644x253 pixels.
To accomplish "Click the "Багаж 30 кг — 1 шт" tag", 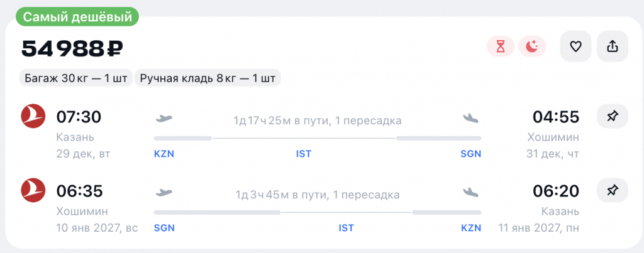I will coord(76,78).
